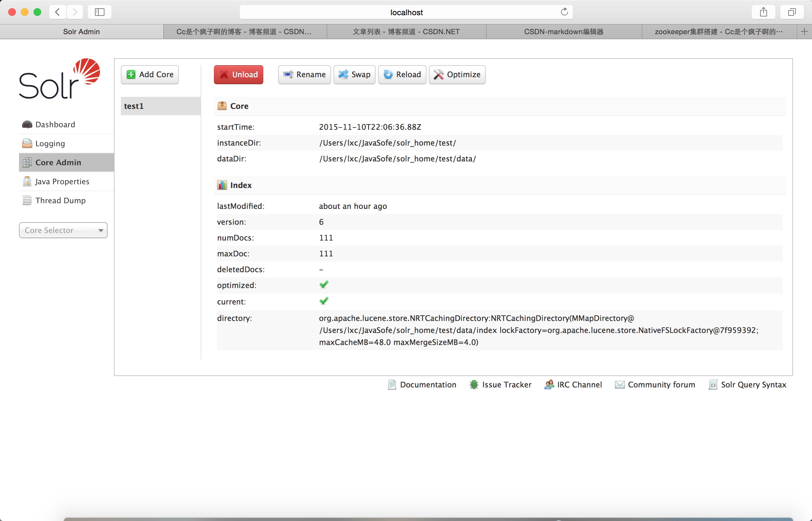Reload the test1 core

point(402,74)
